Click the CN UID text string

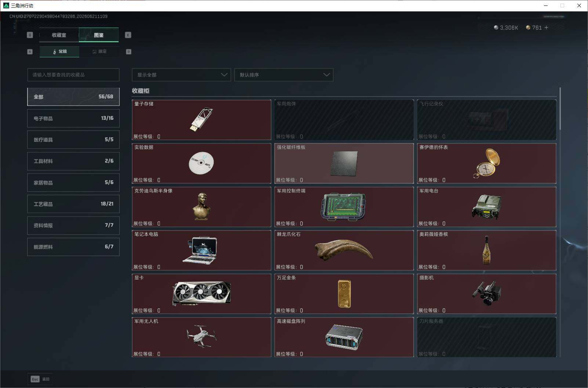click(x=58, y=16)
